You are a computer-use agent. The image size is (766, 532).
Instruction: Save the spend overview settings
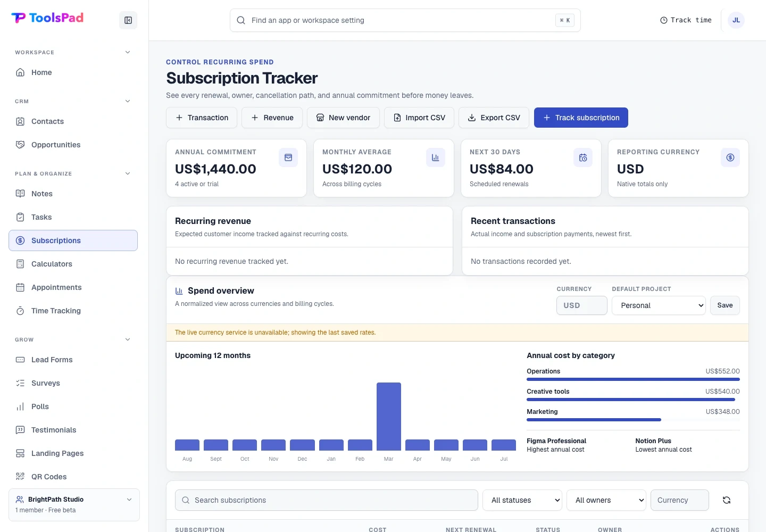(x=725, y=305)
